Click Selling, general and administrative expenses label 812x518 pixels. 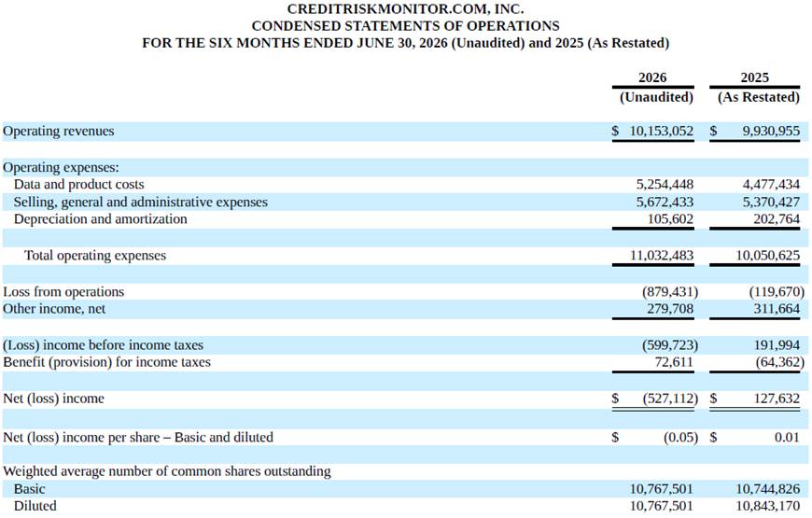tap(141, 202)
